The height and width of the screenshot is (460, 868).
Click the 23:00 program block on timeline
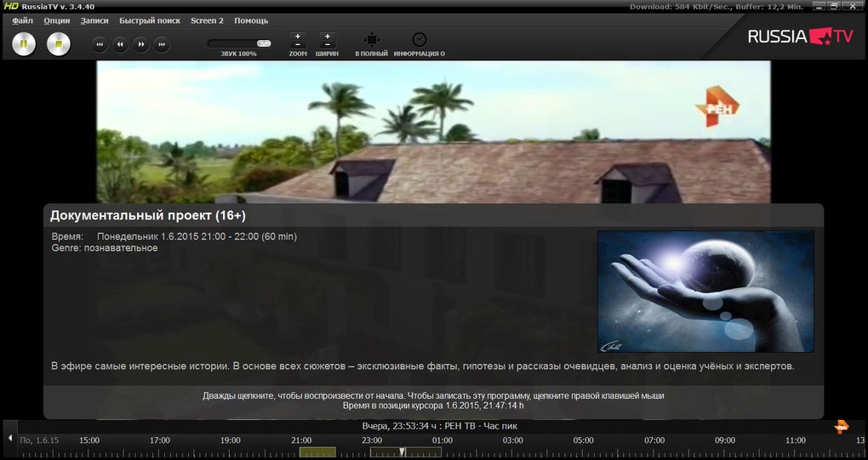pos(406,452)
